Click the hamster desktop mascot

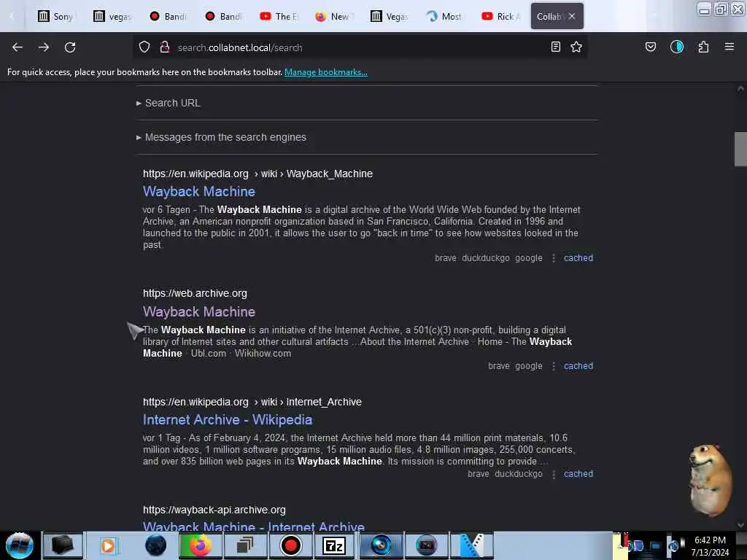[710, 480]
